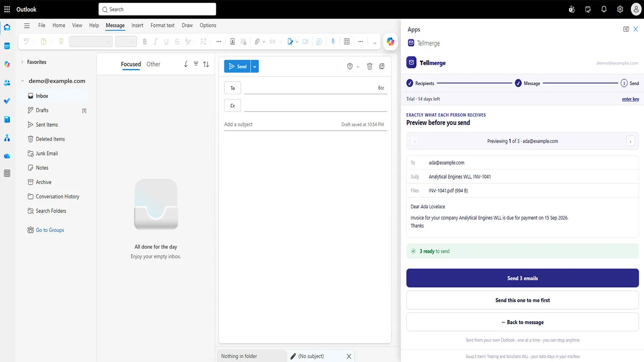644x362 pixels.
Task: Open the To Do checkmark app
Action: tap(7, 101)
